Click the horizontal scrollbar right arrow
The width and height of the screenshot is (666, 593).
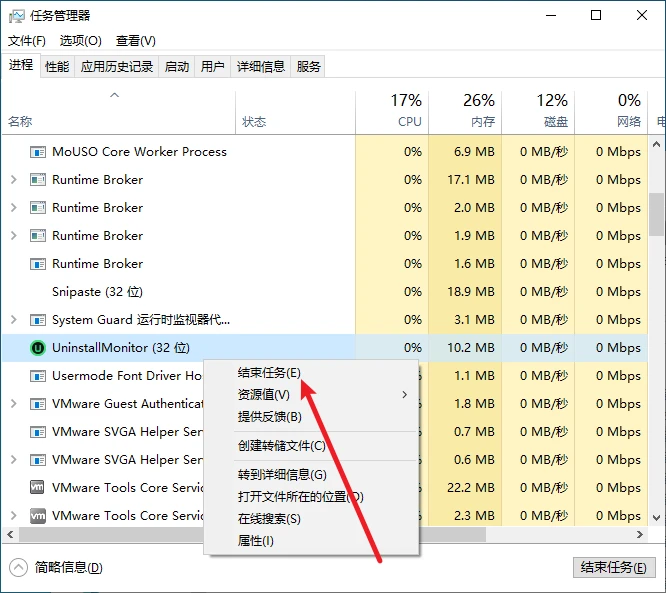640,534
